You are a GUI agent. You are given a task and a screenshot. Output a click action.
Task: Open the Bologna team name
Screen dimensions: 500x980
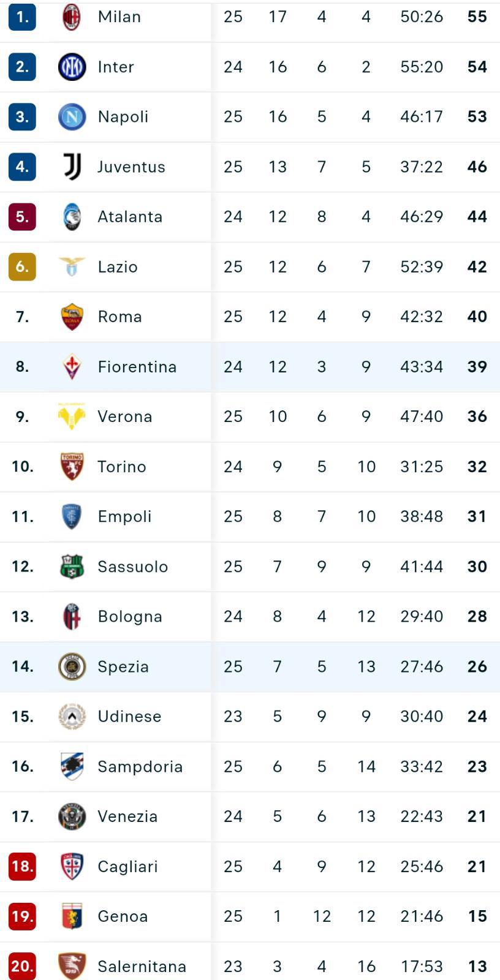[x=130, y=617]
